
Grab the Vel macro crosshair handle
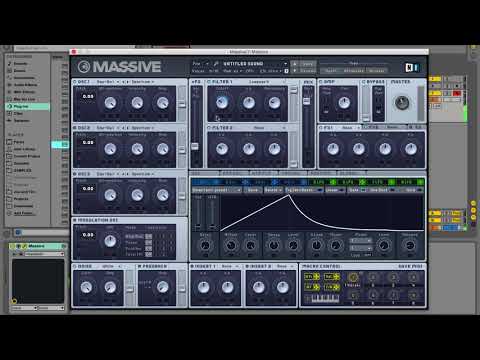[x=336, y=277]
